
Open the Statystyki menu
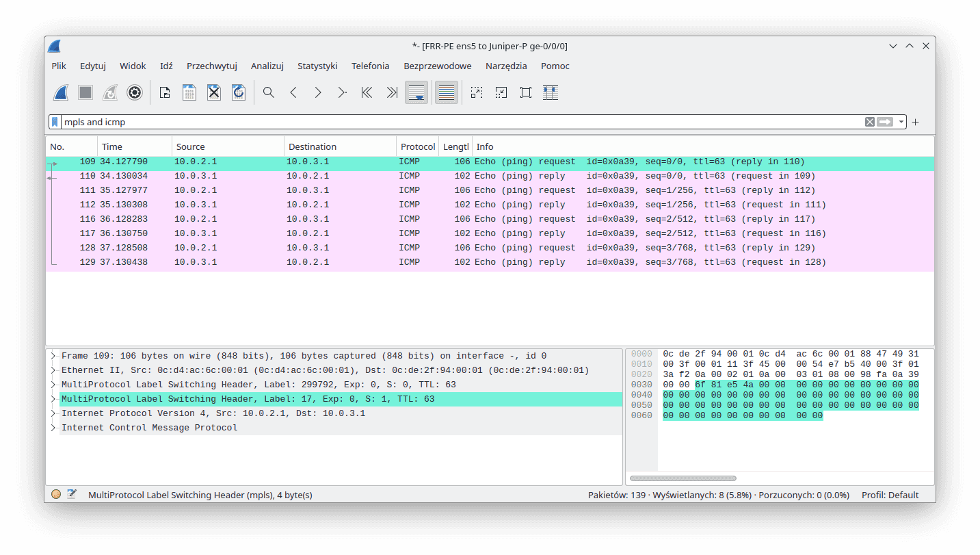tap(317, 66)
